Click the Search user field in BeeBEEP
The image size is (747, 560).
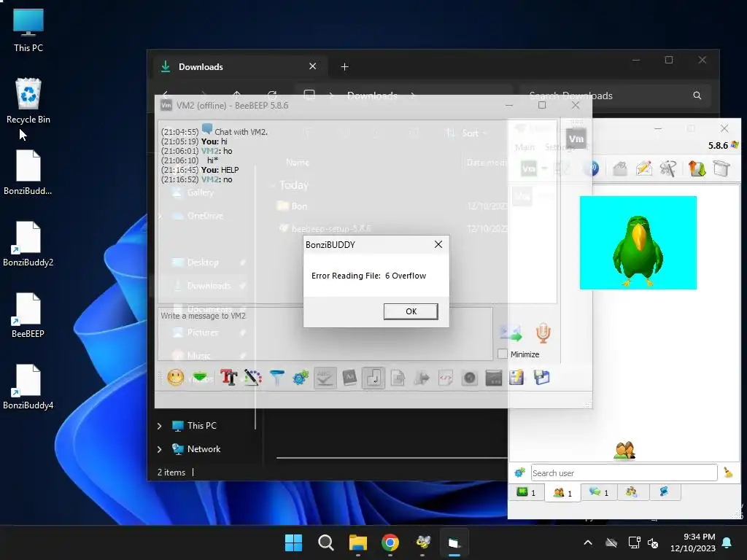[x=624, y=472]
